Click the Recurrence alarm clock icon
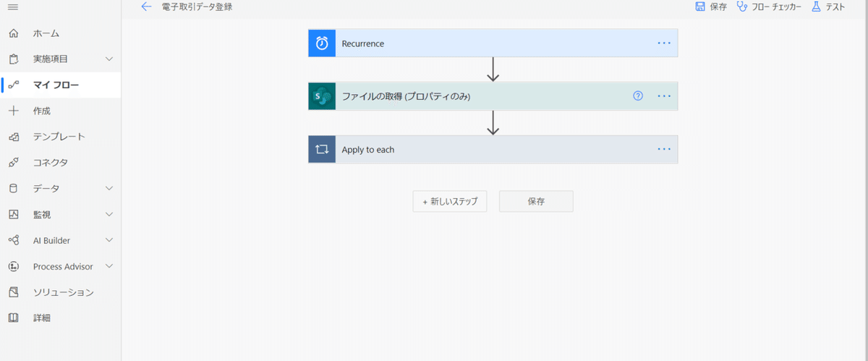Viewport: 868px width, 361px height. (x=322, y=43)
